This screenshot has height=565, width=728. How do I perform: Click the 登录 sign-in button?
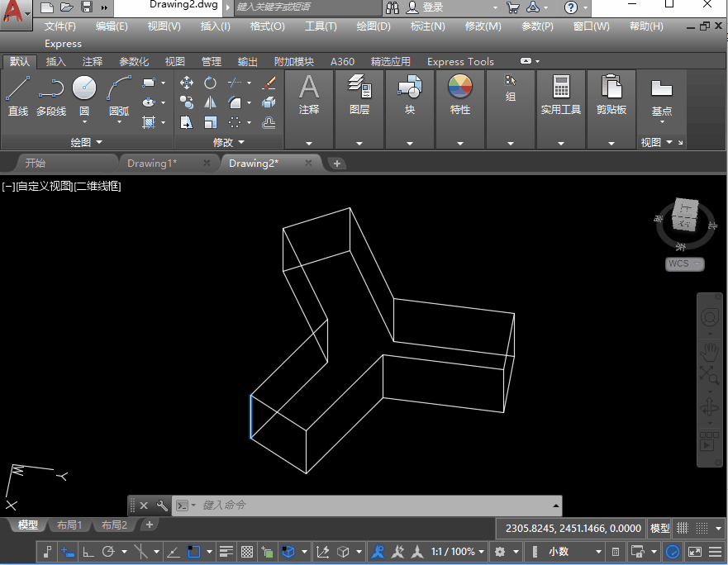coord(432,7)
